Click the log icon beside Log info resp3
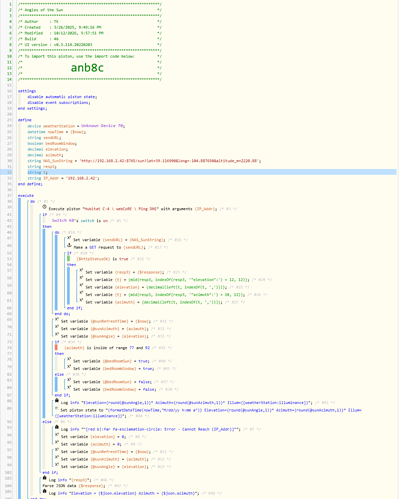The width and height of the screenshot is (401, 499). pyautogui.click(x=45, y=478)
